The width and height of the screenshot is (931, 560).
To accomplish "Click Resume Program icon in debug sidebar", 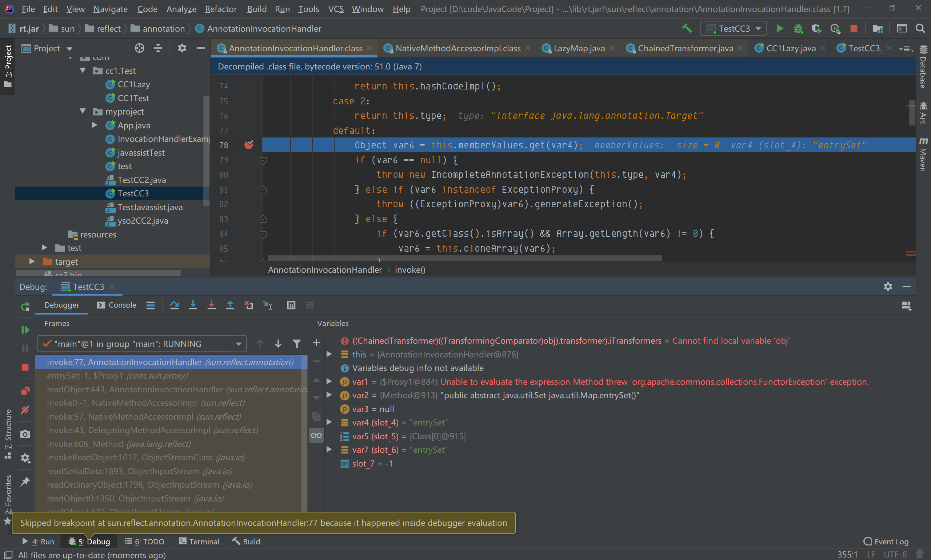I will click(25, 330).
